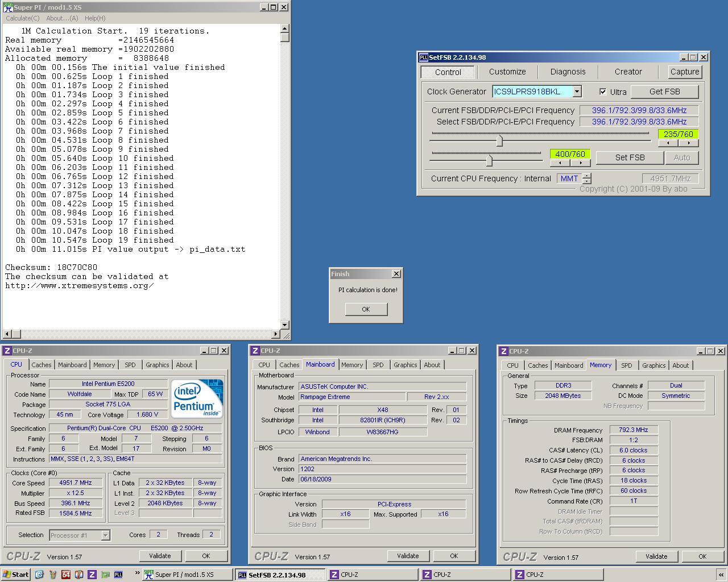Activate the second CPU-Z taskbar button

click(465, 575)
